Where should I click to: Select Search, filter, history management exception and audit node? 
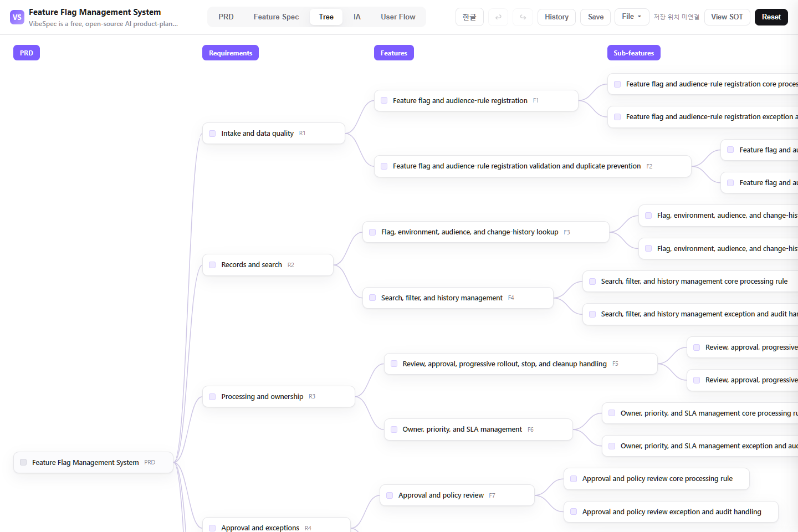point(690,314)
